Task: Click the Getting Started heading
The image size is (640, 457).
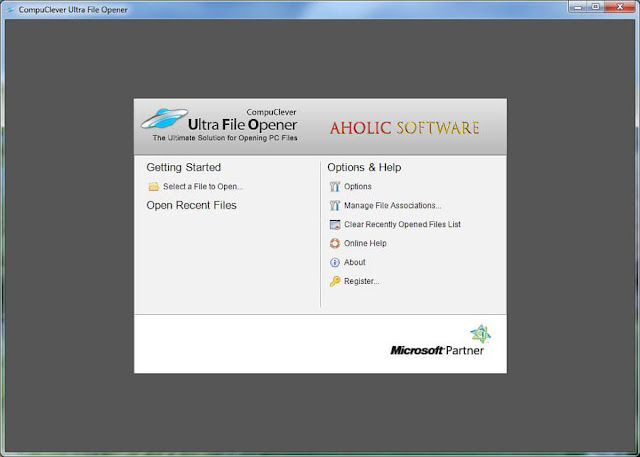Action: click(x=184, y=167)
